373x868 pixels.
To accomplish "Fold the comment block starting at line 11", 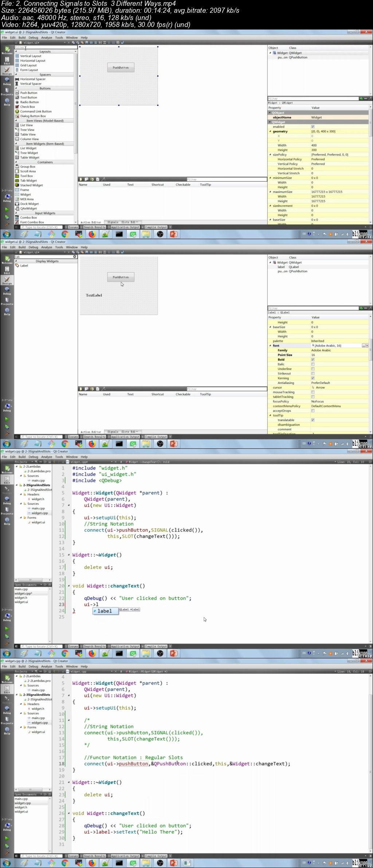I will point(69,720).
